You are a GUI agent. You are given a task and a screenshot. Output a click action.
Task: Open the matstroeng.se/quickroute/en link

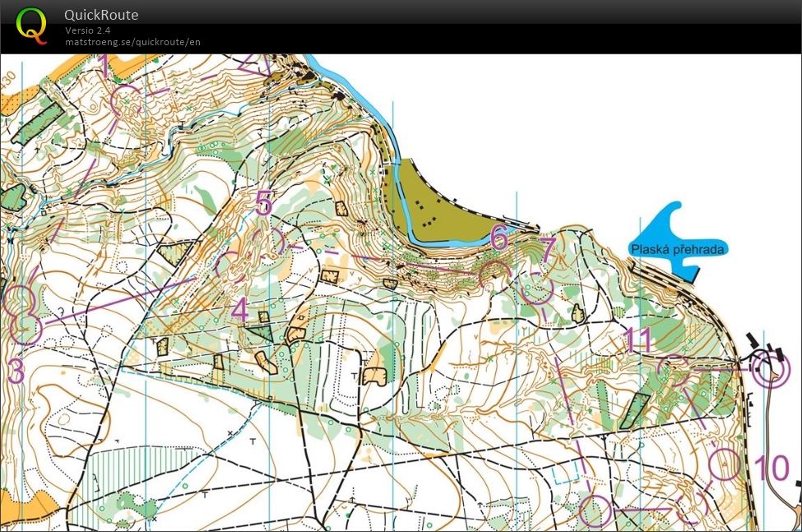coord(132,42)
